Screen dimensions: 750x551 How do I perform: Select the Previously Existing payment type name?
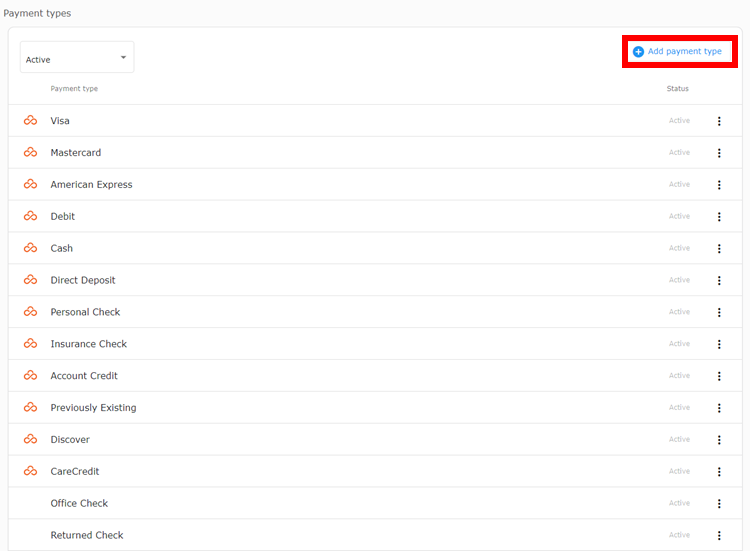(93, 408)
